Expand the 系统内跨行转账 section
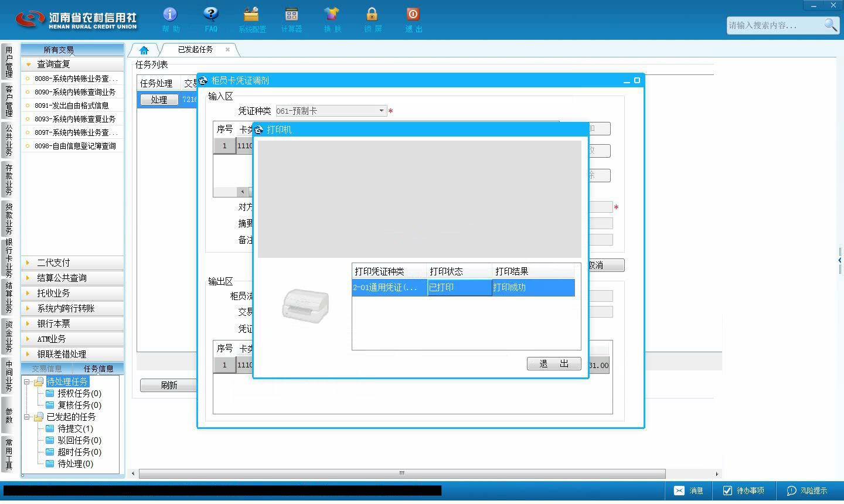Viewport: 844px width, 504px height. tap(72, 308)
